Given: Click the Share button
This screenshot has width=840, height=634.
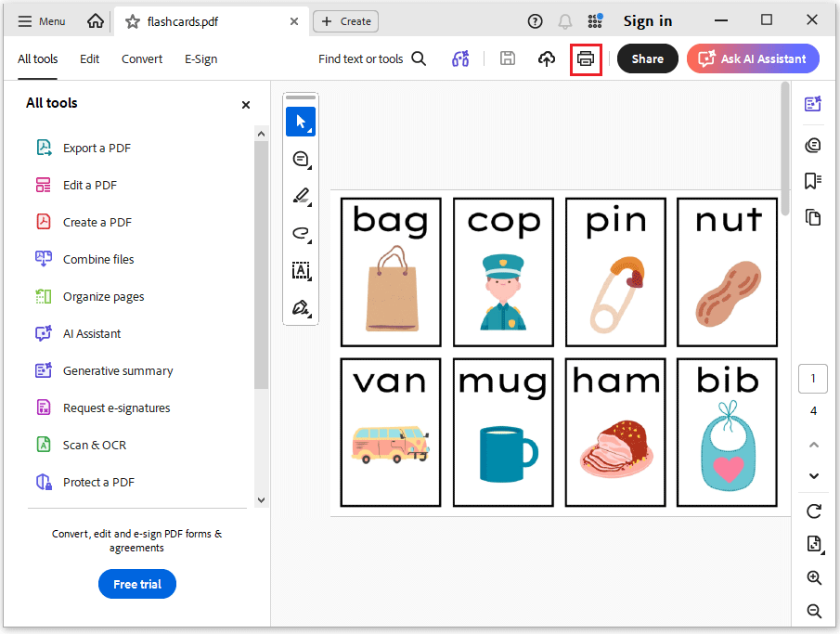Looking at the screenshot, I should point(647,59).
